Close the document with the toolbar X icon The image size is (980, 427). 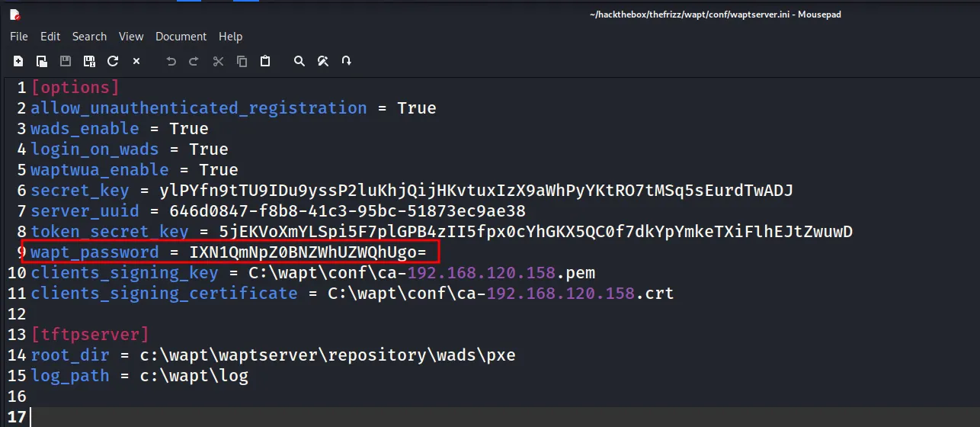[136, 61]
